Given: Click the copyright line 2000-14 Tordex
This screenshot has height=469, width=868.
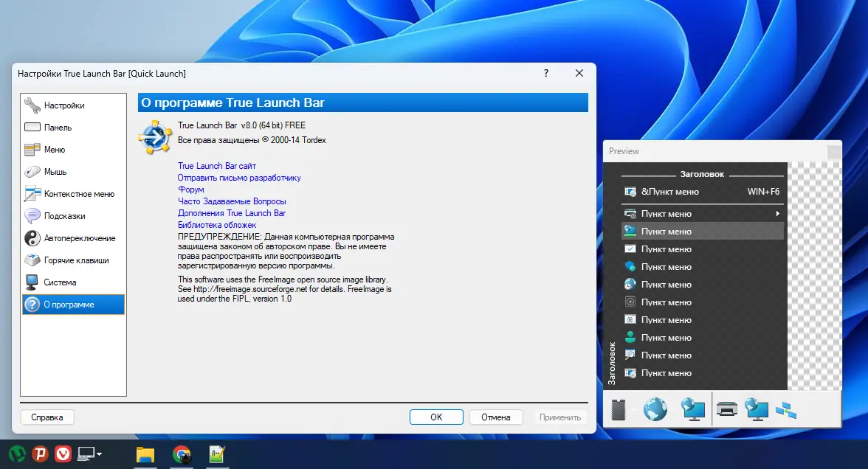Looking at the screenshot, I should [252, 140].
